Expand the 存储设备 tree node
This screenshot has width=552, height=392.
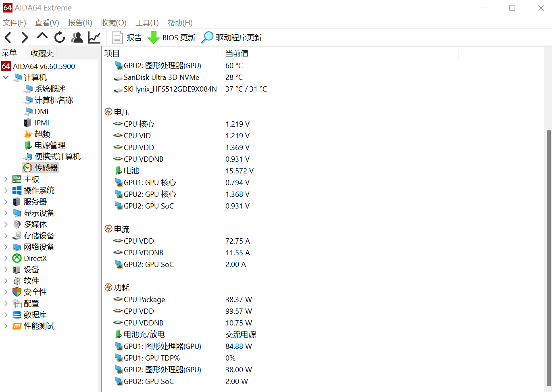click(6, 236)
